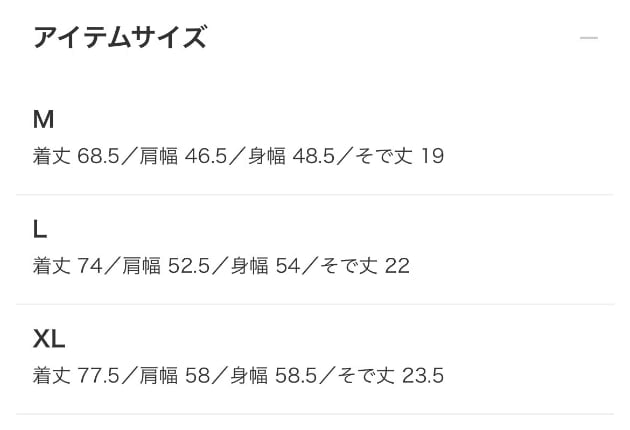This screenshot has width=630, height=430.
Task: Click the M size 着丈 68.5 measurement
Action: 76,156
